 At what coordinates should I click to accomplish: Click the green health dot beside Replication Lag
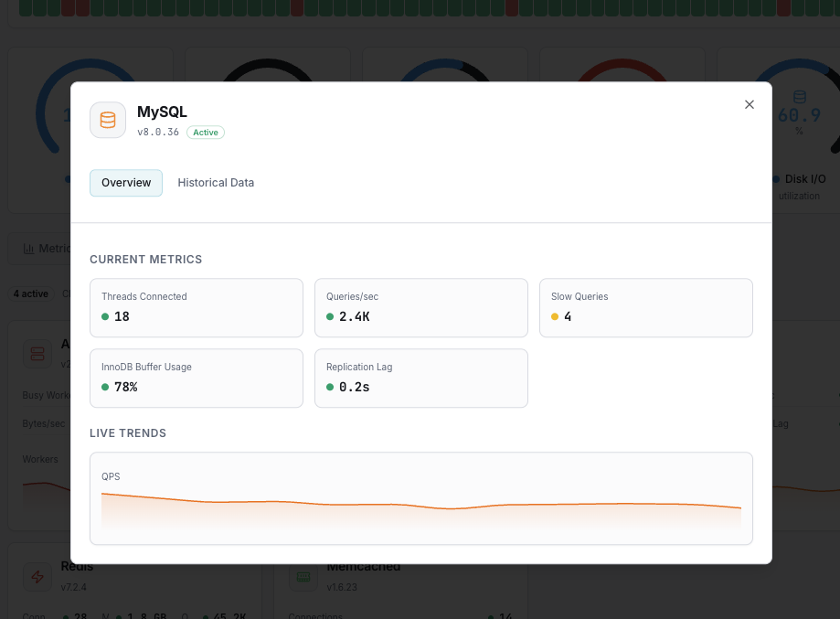tap(328, 388)
